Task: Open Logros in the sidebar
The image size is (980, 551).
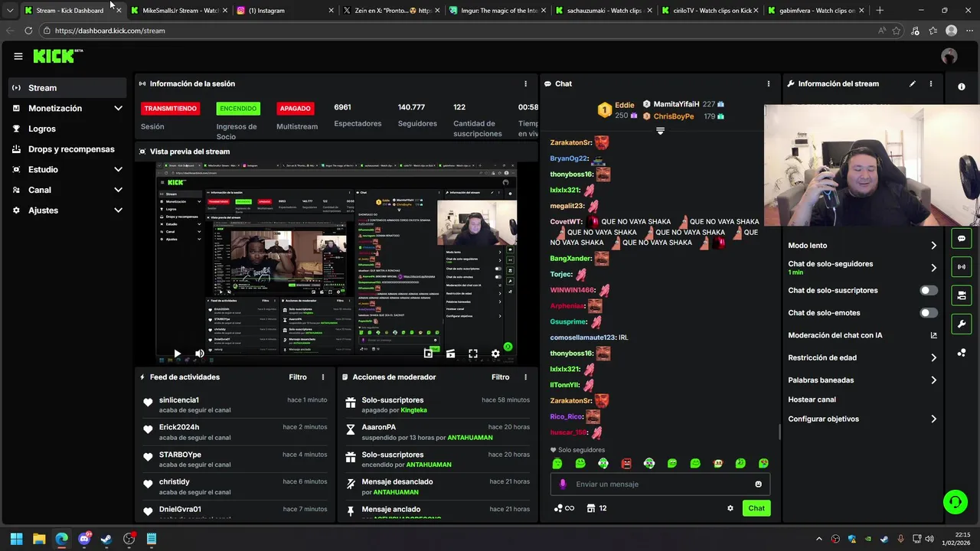Action: tap(67, 129)
